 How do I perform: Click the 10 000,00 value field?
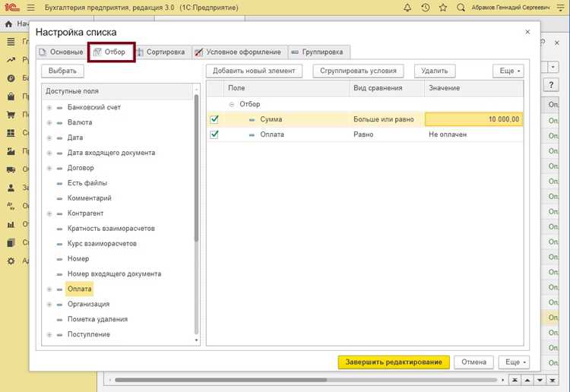[474, 119]
